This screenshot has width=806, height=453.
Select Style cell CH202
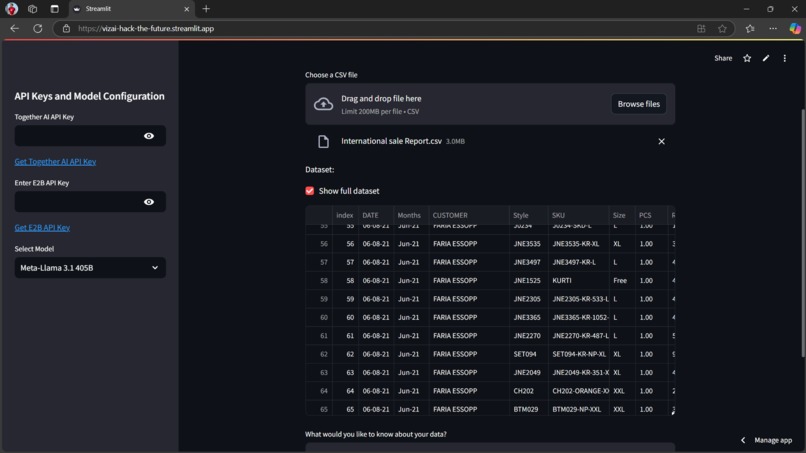point(528,391)
